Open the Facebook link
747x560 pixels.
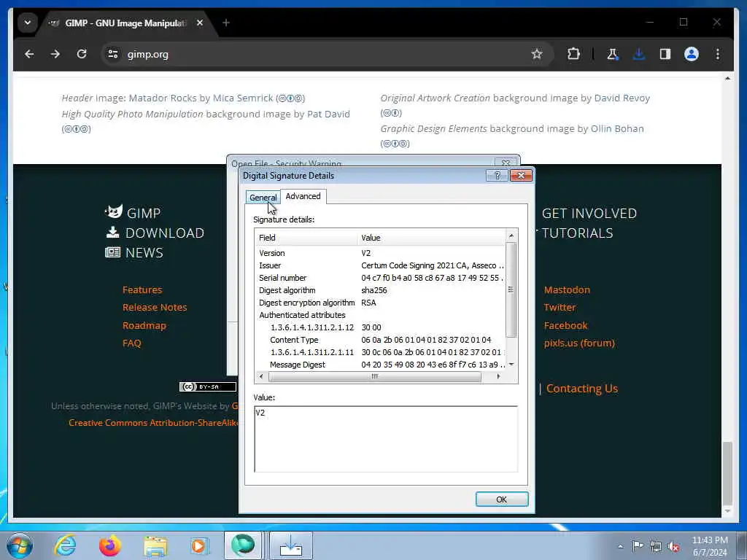(x=565, y=325)
